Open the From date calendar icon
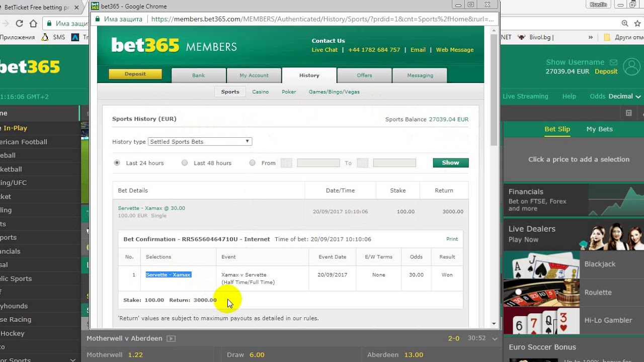The image size is (644, 362). coord(286,163)
